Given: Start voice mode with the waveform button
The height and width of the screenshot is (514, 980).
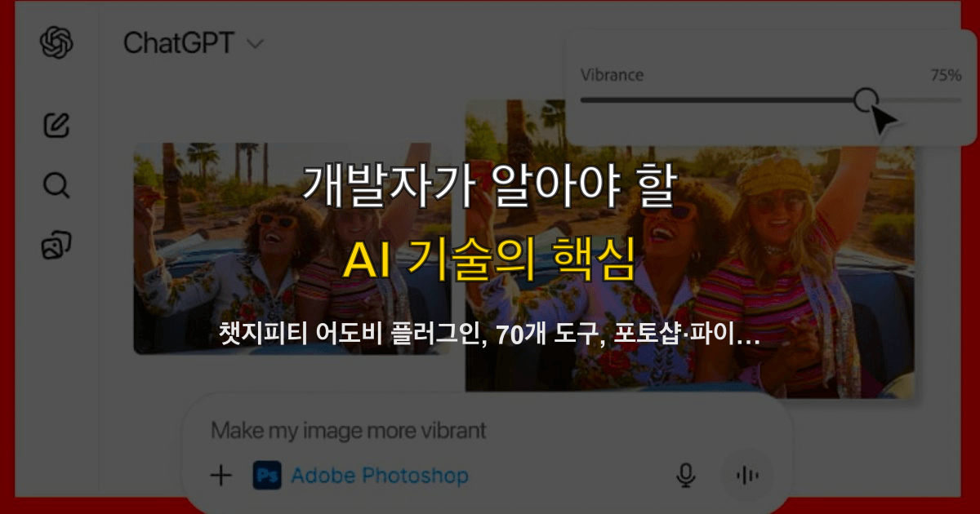Looking at the screenshot, I should (746, 475).
